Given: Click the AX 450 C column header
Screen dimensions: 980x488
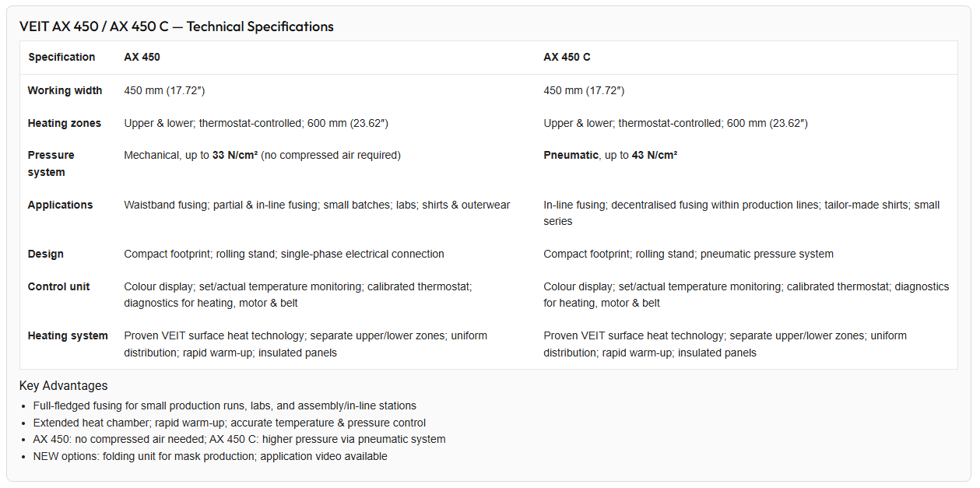Looking at the screenshot, I should 567,57.
